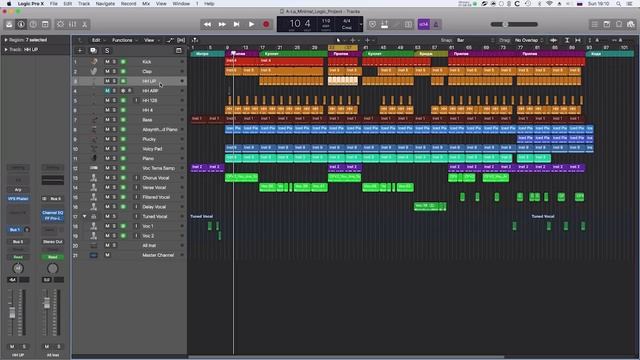Open the Editors via the scissors icon
The width and height of the screenshot is (640, 360).
(84, 24)
